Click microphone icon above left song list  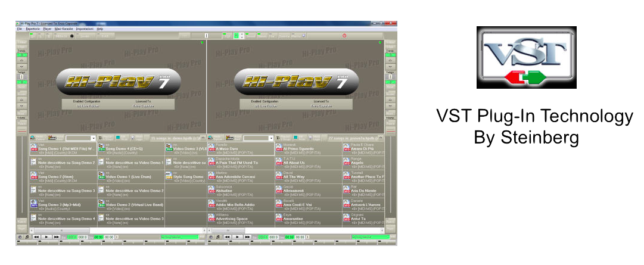[133, 138]
